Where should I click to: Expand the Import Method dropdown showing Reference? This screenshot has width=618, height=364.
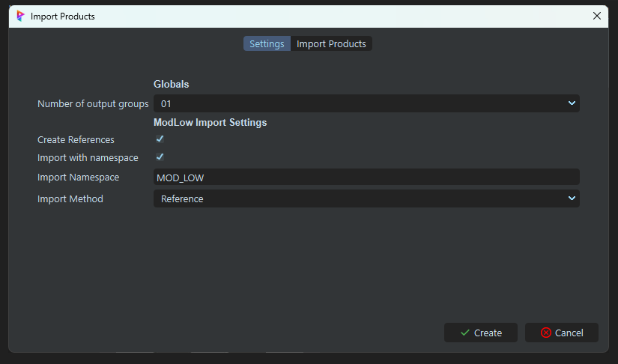(366, 198)
